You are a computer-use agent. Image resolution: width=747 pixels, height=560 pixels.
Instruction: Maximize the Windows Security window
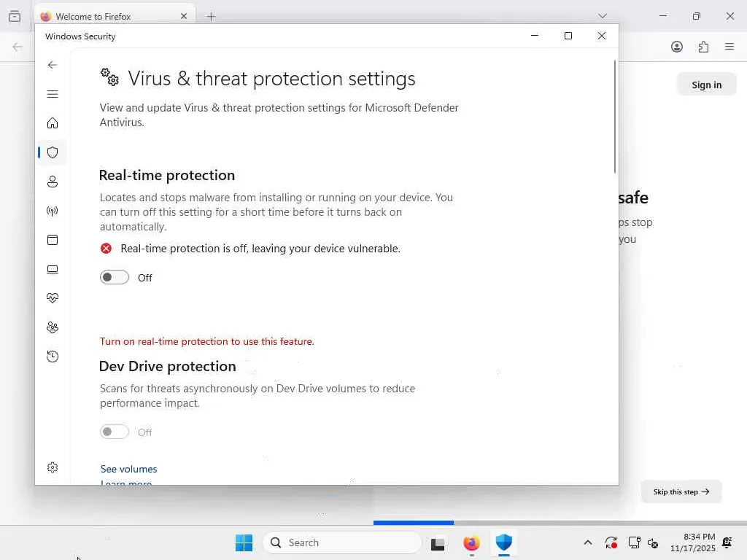tap(568, 36)
